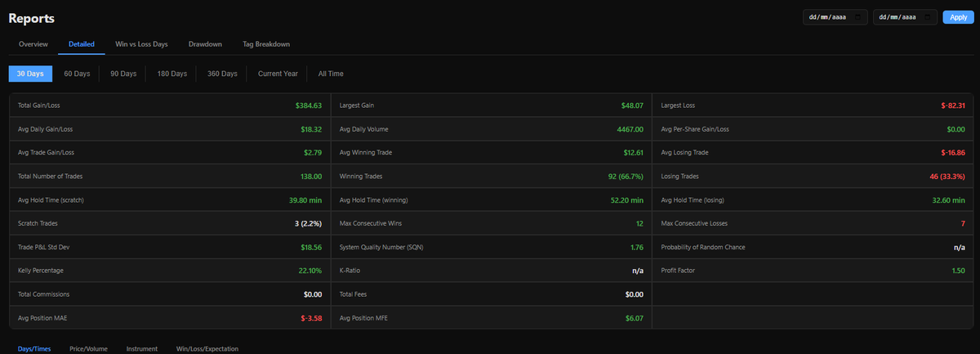Click the Profit Factor value 1.50
The height and width of the screenshot is (354, 980).
(959, 270)
